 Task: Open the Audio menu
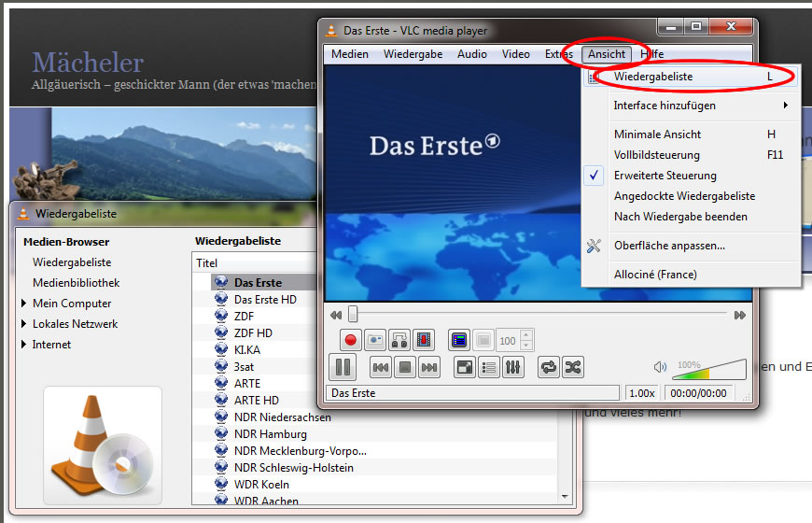(471, 54)
